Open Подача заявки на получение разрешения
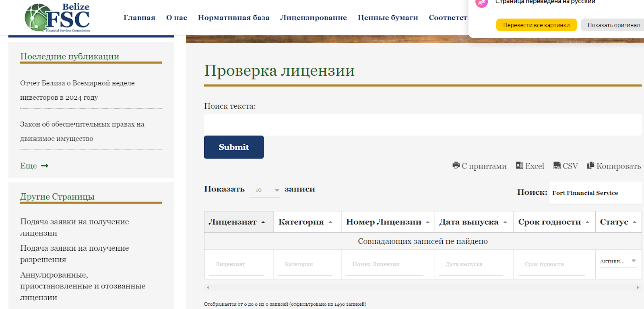Image resolution: width=644 pixels, height=309 pixels. (x=74, y=254)
